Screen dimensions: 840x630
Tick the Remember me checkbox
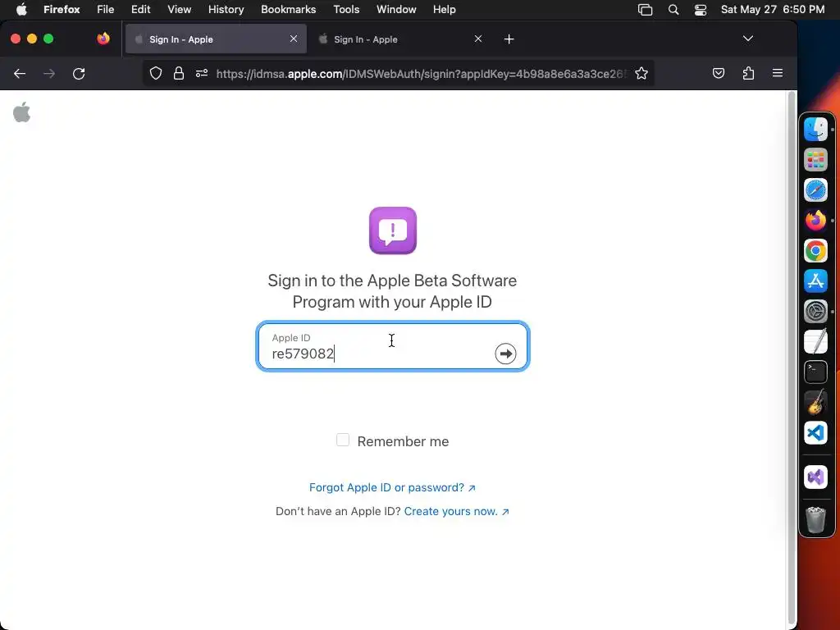pos(343,440)
